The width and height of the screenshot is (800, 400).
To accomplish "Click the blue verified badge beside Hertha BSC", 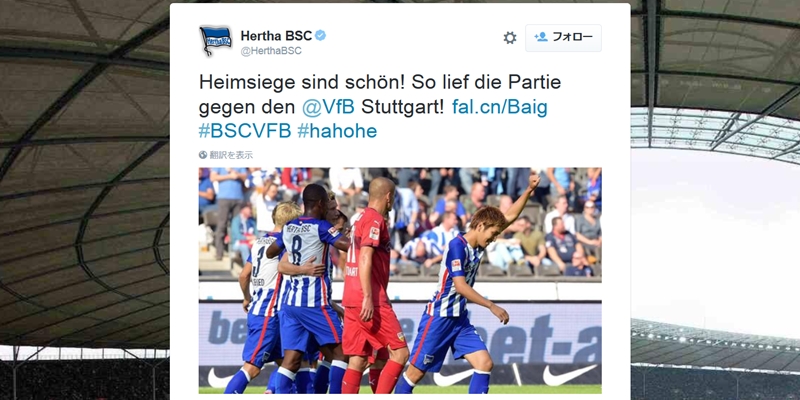I will pyautogui.click(x=320, y=36).
